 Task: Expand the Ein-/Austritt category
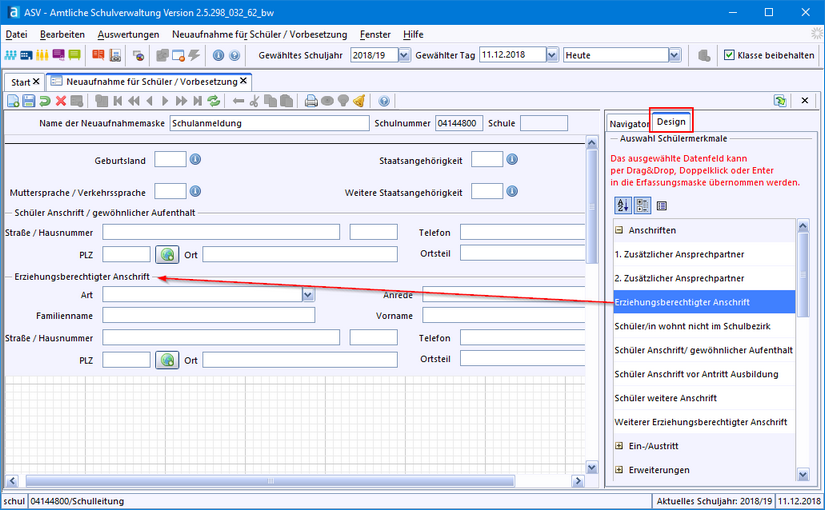(x=620, y=445)
